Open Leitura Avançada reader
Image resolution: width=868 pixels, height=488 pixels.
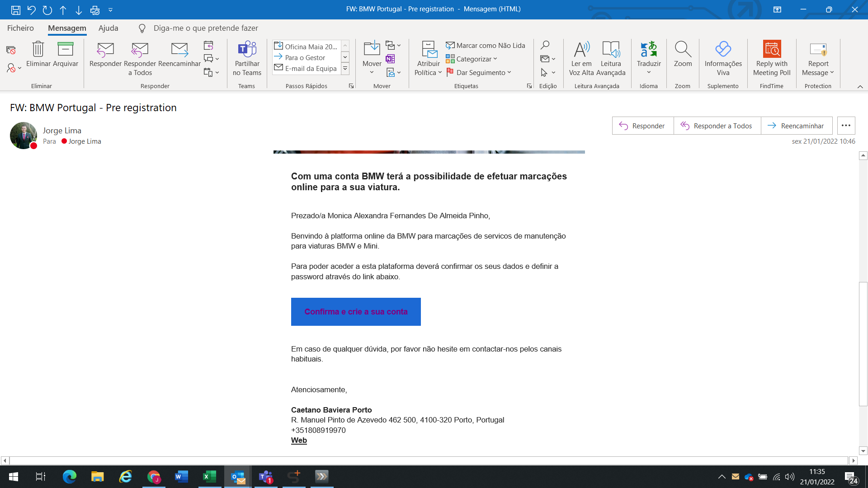click(x=611, y=59)
